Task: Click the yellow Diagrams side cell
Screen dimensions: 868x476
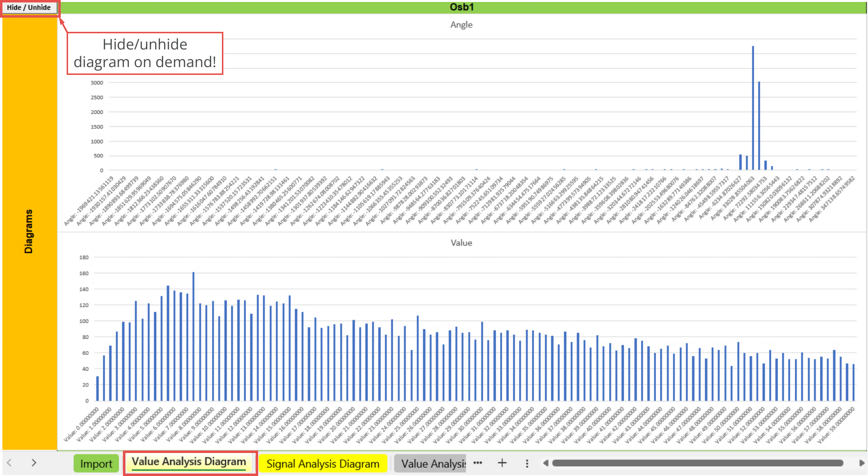Action: 29,232
